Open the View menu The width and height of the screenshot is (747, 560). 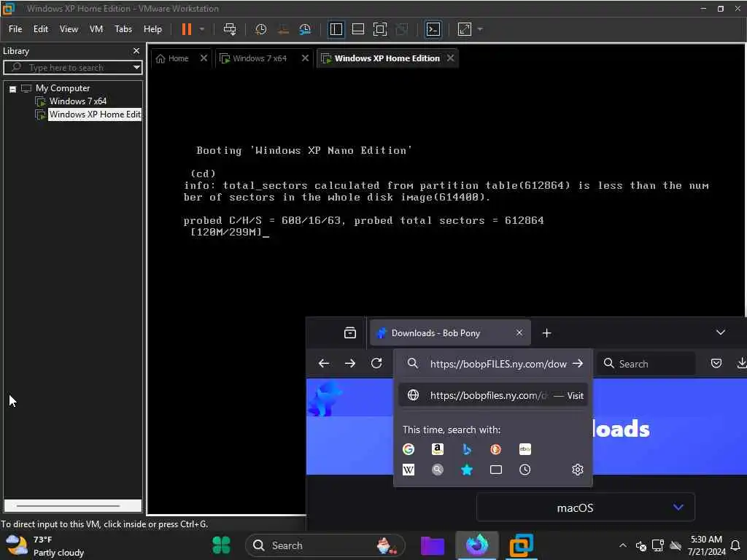(x=69, y=29)
